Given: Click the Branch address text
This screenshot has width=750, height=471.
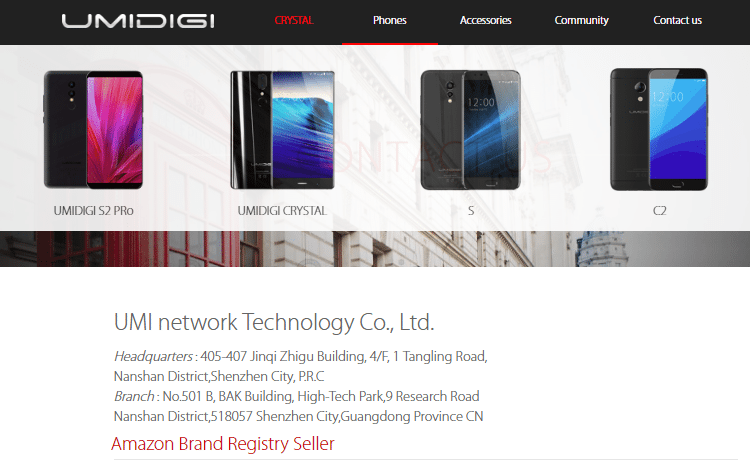Looking at the screenshot, I should [x=298, y=406].
